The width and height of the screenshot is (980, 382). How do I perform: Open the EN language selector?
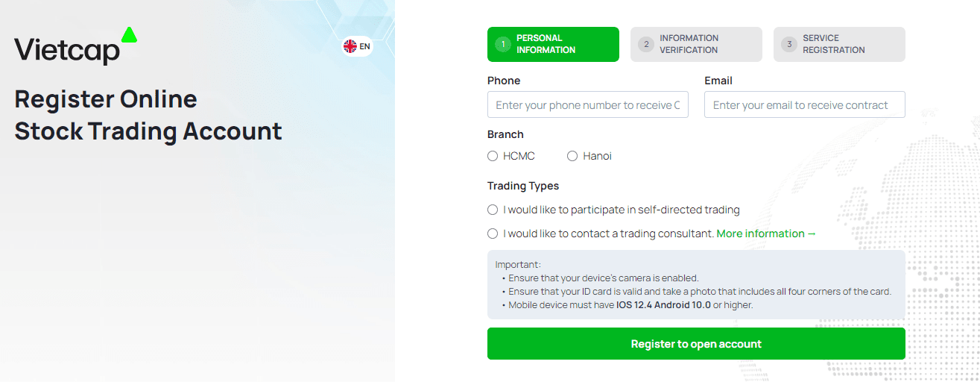click(x=357, y=46)
